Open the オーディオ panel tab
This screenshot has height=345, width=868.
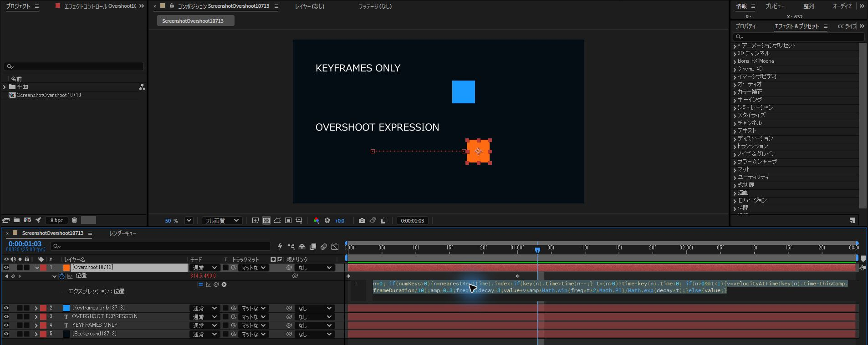(842, 6)
